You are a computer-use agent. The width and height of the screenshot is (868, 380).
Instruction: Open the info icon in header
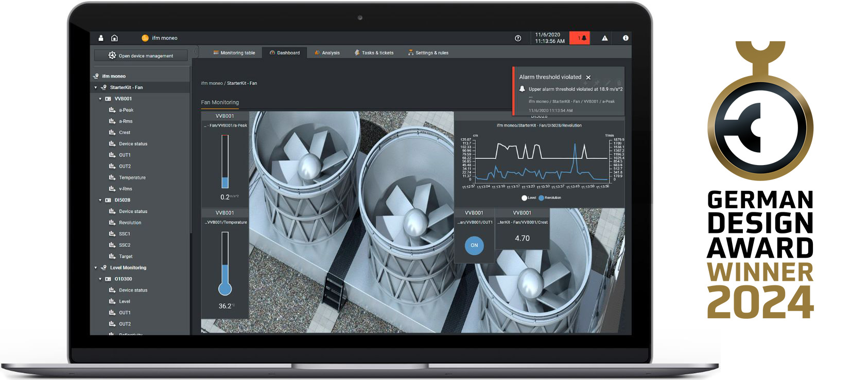pyautogui.click(x=626, y=38)
